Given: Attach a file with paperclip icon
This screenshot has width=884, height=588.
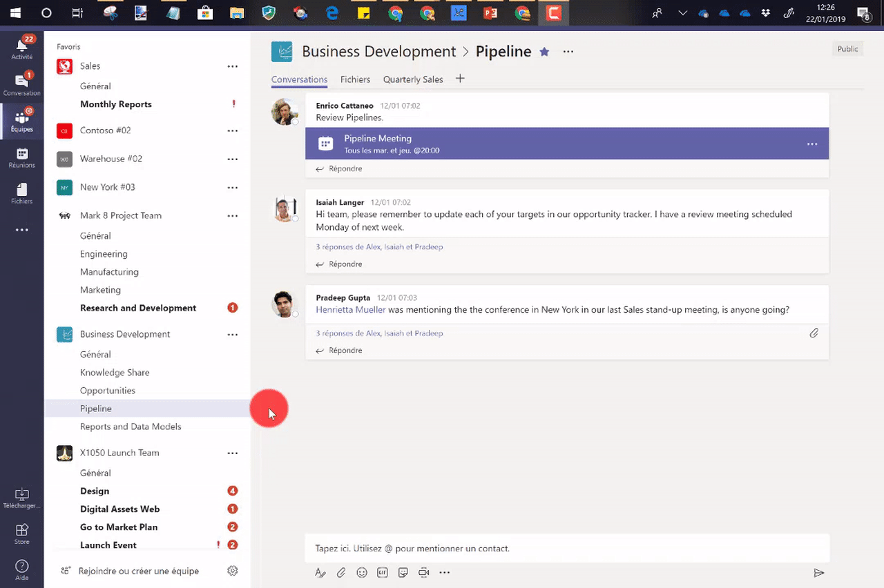Looking at the screenshot, I should click(x=341, y=572).
